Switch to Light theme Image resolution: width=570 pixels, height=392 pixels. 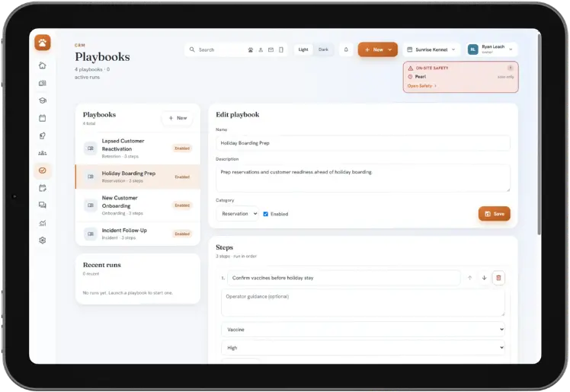coord(303,49)
